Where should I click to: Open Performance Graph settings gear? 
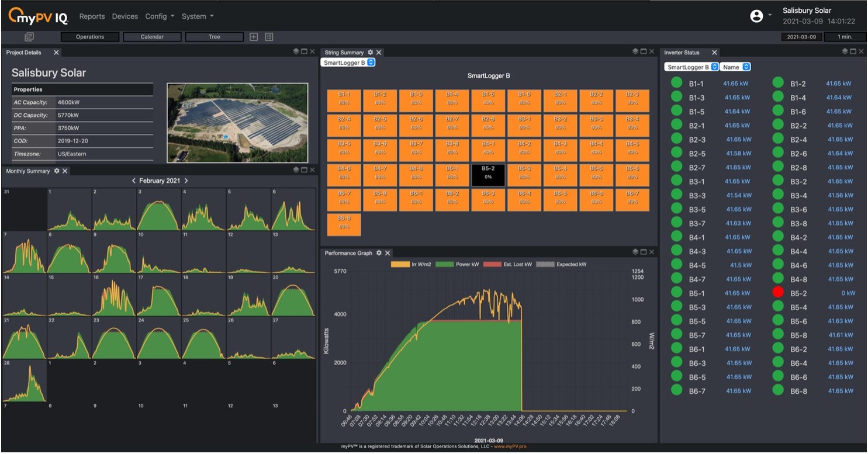click(x=379, y=253)
